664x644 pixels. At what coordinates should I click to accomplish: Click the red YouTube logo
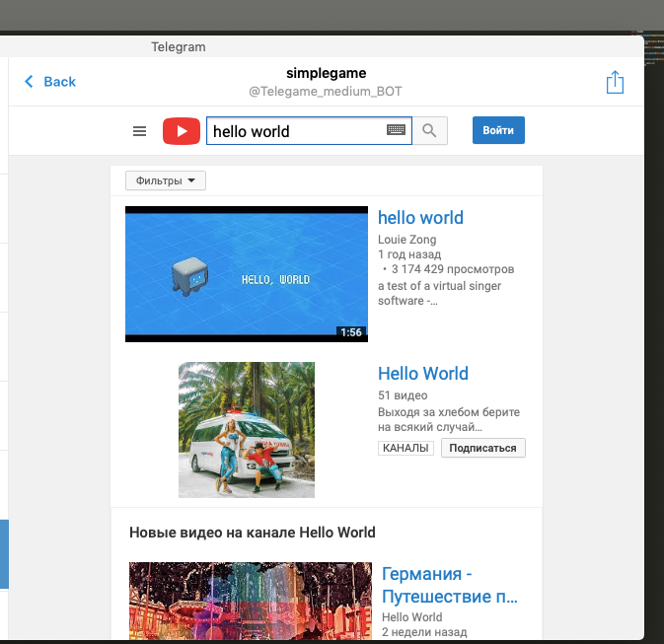pos(182,131)
